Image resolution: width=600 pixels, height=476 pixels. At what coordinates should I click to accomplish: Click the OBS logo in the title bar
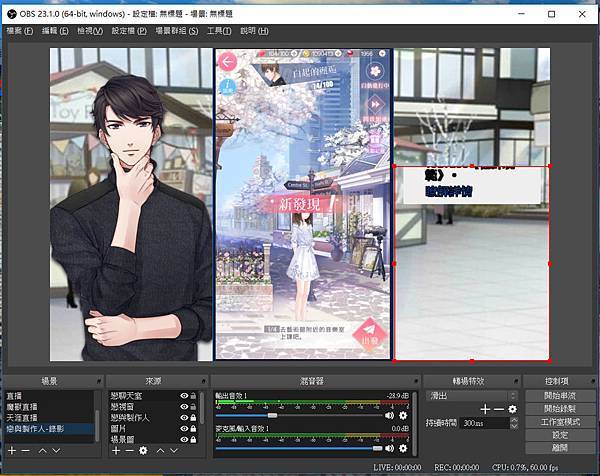tap(12, 14)
